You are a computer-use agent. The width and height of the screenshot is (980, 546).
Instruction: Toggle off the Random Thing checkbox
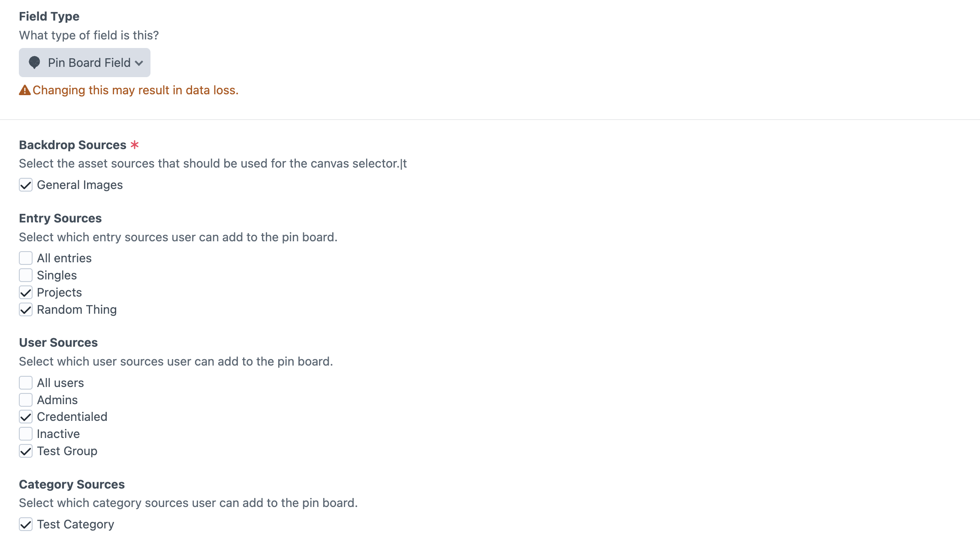coord(26,309)
